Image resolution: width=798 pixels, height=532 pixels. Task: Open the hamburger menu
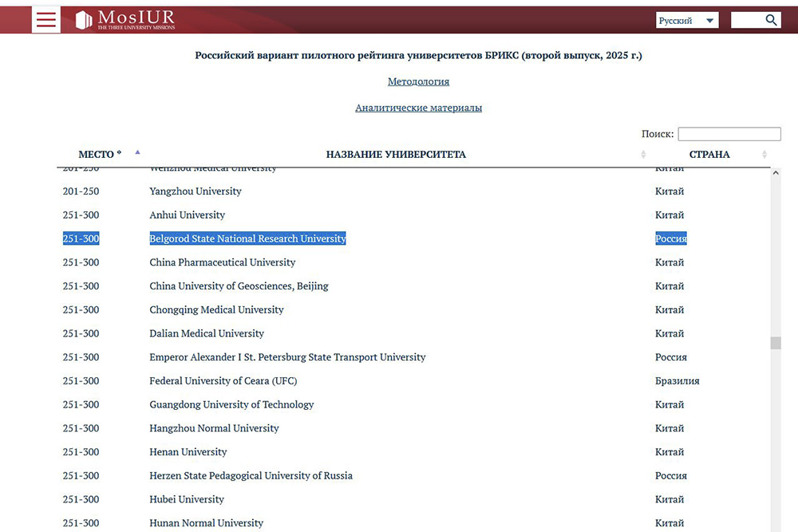(46, 20)
